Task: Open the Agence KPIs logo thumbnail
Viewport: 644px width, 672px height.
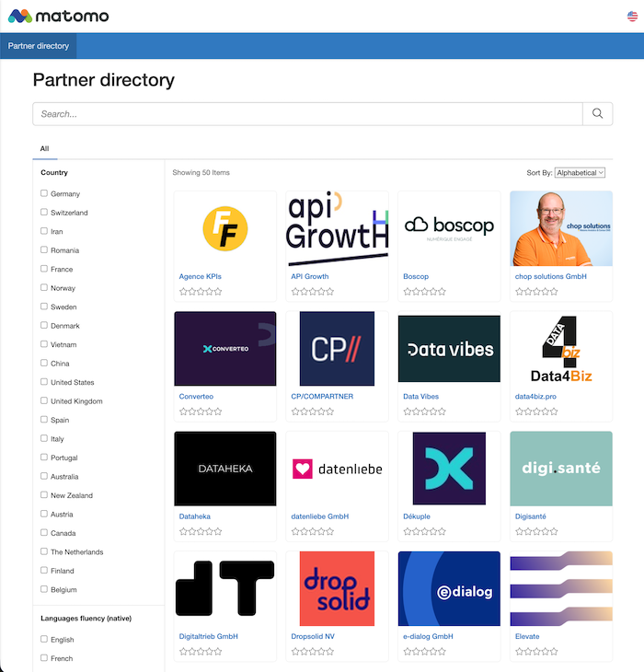Action: (x=224, y=227)
